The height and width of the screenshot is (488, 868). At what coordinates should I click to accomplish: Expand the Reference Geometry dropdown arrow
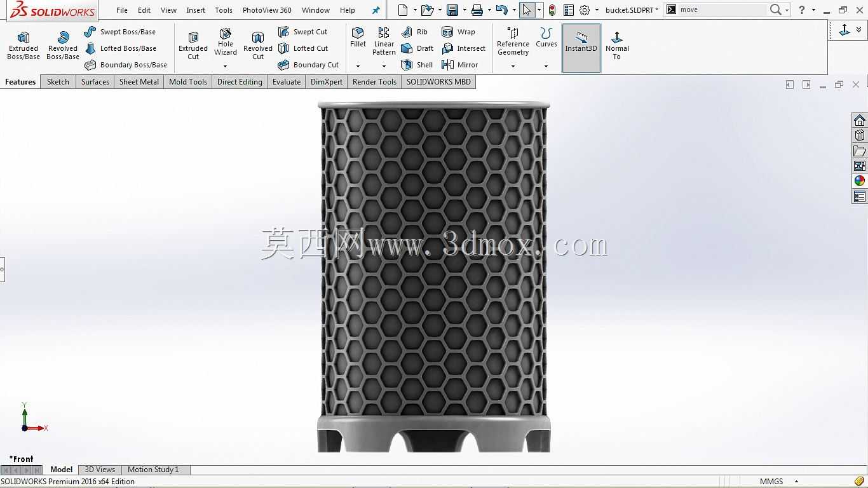coord(513,66)
